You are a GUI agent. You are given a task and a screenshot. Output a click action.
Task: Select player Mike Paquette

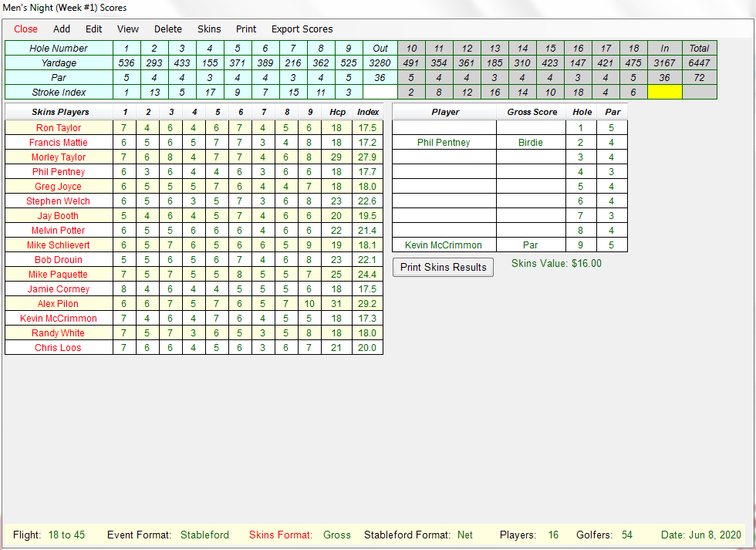coord(59,275)
